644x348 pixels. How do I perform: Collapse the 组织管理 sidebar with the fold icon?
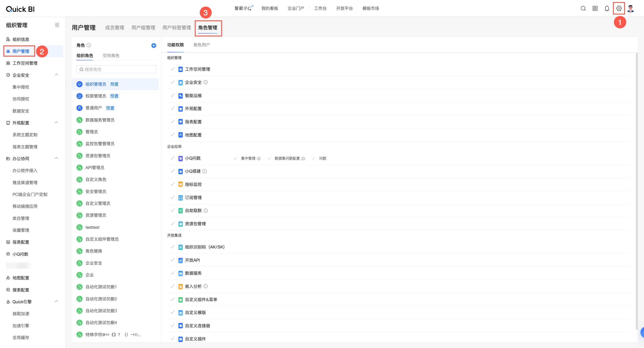[x=57, y=25]
